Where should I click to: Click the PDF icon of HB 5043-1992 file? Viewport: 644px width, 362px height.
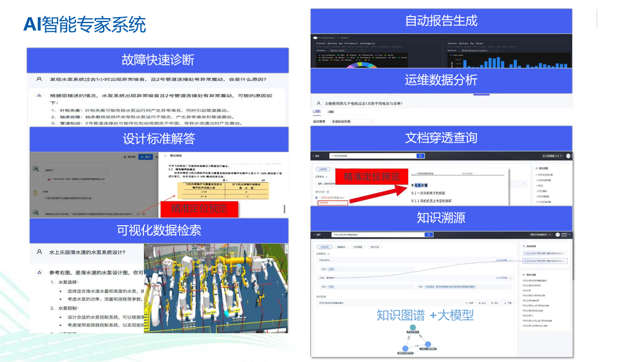tap(49, 178)
